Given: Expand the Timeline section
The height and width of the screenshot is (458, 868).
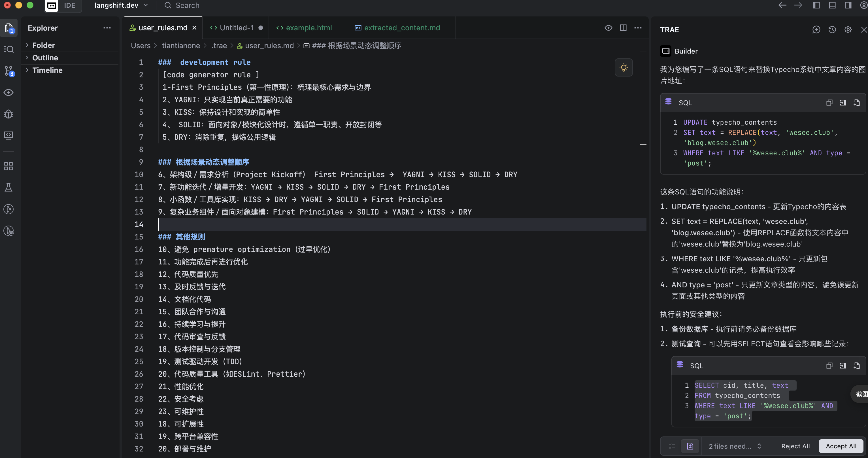Looking at the screenshot, I should tap(48, 70).
